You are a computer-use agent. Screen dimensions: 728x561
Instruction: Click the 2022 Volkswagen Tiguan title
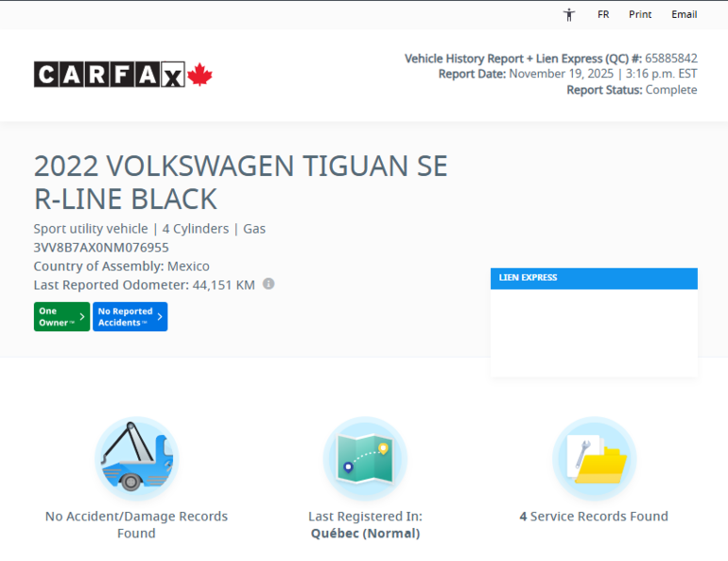coord(240,182)
